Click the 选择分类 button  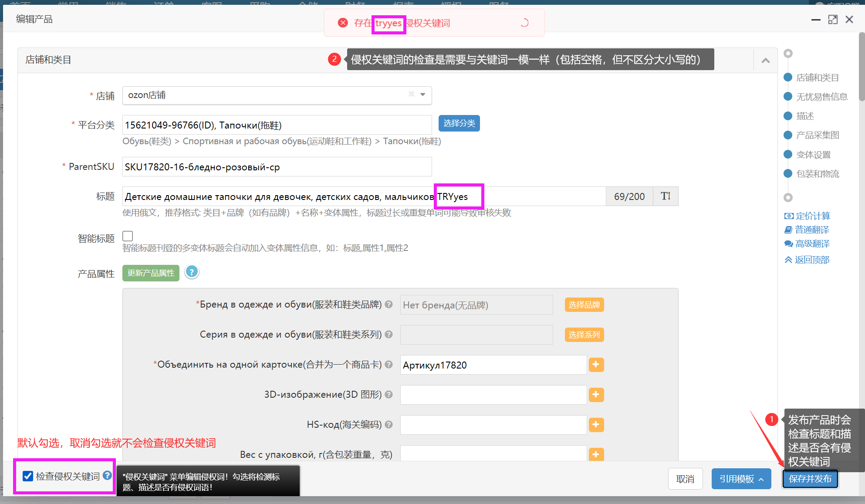(x=459, y=123)
